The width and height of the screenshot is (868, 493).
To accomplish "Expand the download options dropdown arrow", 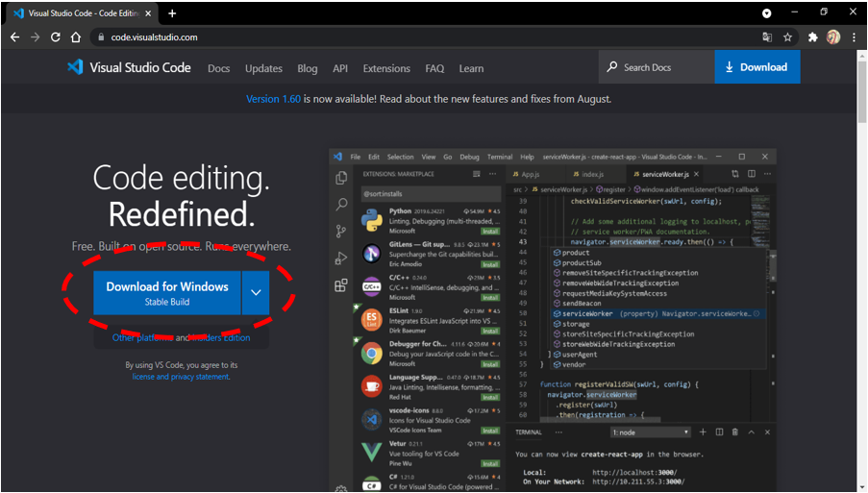I will point(256,293).
